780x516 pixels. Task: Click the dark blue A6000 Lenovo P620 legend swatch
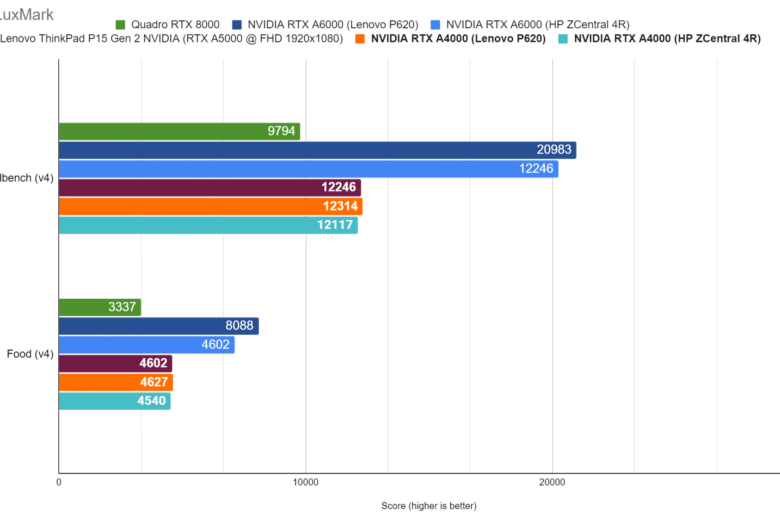(x=237, y=25)
